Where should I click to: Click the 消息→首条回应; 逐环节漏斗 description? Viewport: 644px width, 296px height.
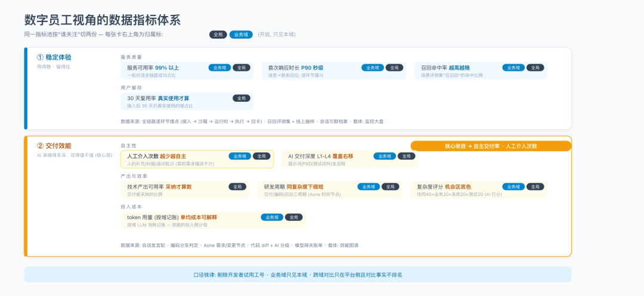point(296,76)
